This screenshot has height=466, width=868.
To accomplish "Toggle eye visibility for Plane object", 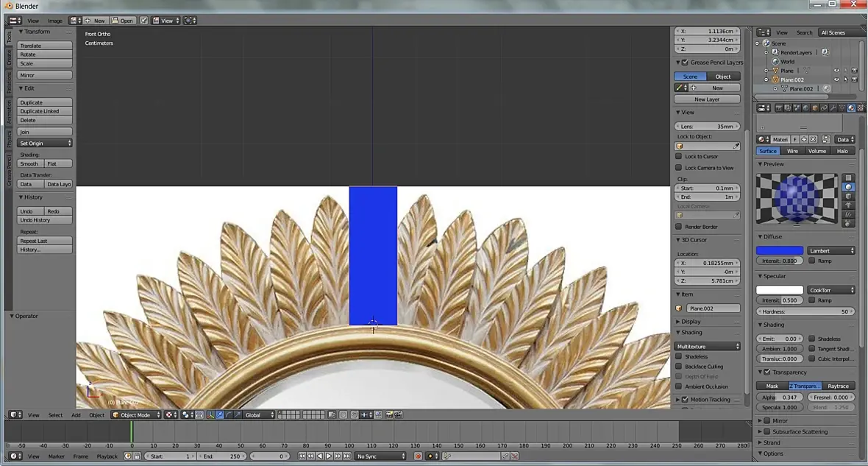I will 836,71.
